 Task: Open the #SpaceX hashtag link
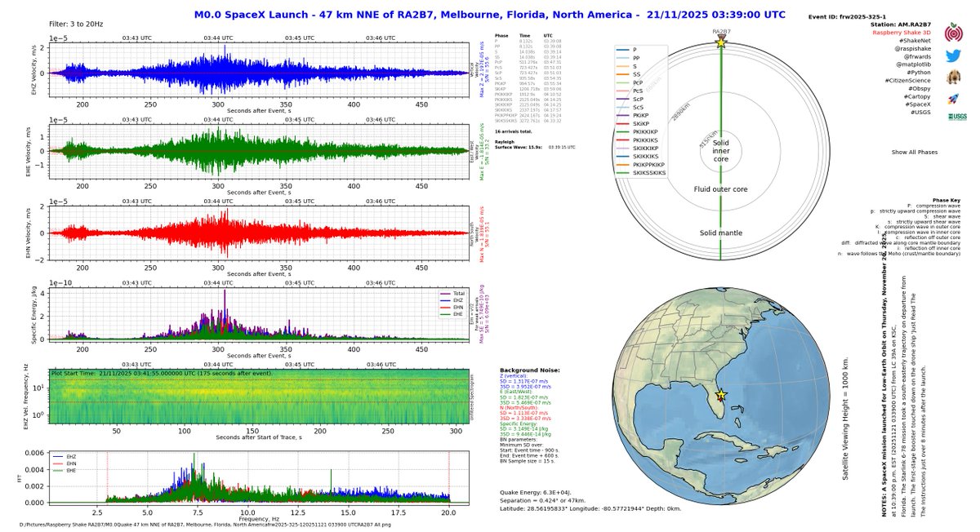[x=918, y=104]
